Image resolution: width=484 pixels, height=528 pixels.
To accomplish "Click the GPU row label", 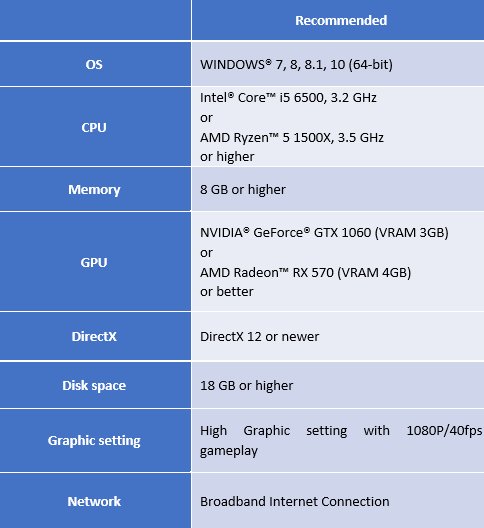I will (94, 262).
